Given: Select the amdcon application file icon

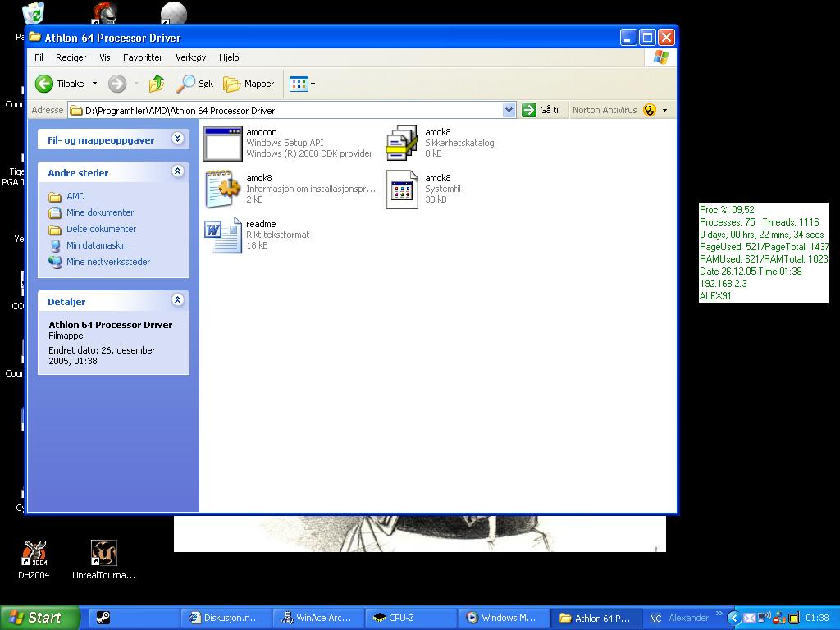Looking at the screenshot, I should pyautogui.click(x=223, y=144).
